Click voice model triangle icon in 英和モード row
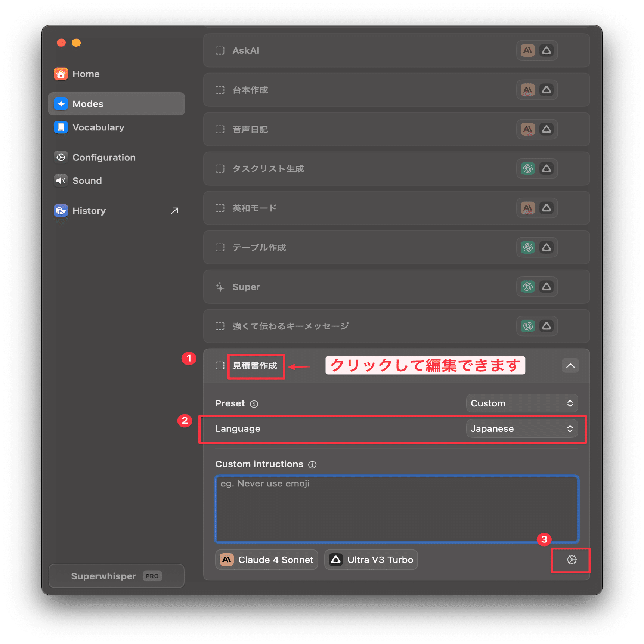 [547, 208]
